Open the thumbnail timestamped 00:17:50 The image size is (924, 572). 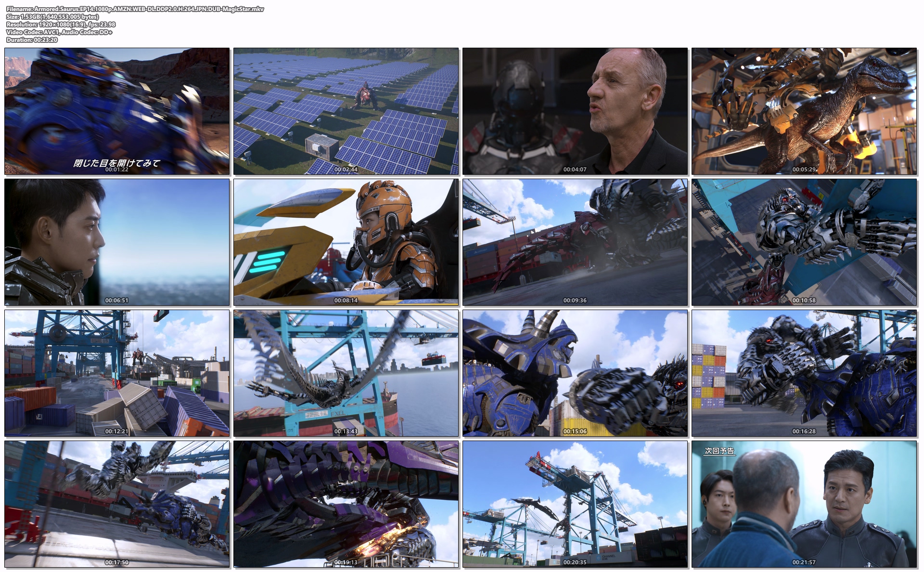click(x=117, y=504)
